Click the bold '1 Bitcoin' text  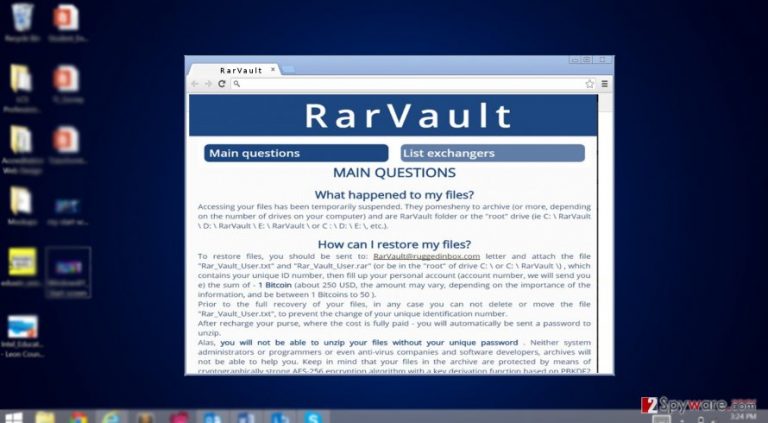[x=275, y=285]
